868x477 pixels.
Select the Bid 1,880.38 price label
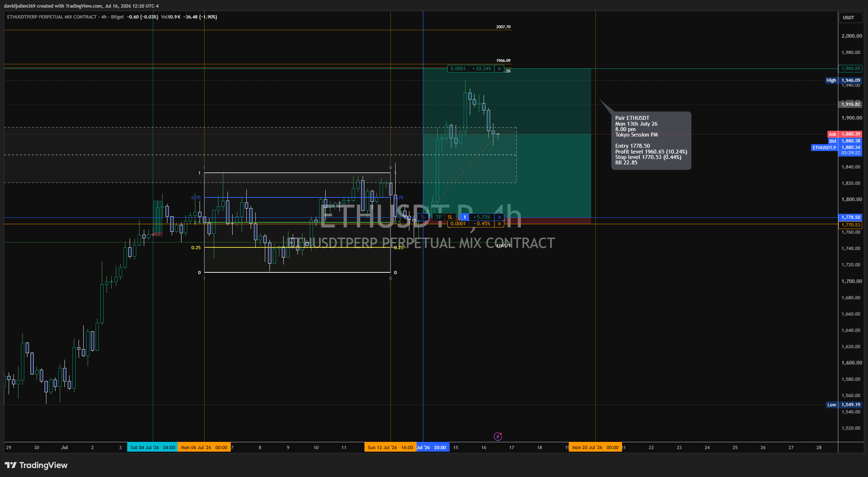[x=845, y=141]
